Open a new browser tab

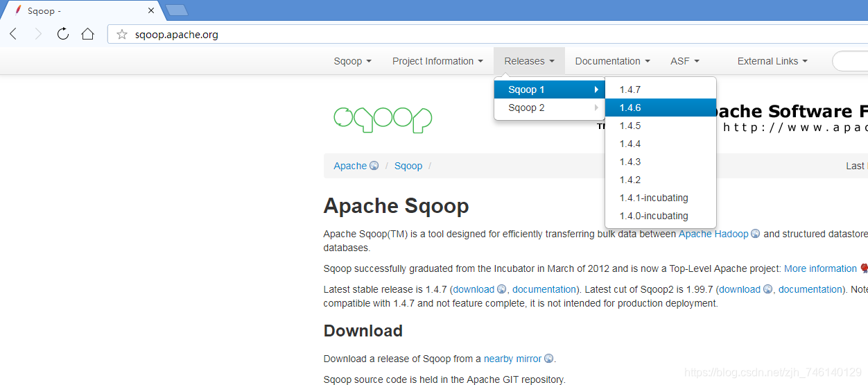[177, 10]
